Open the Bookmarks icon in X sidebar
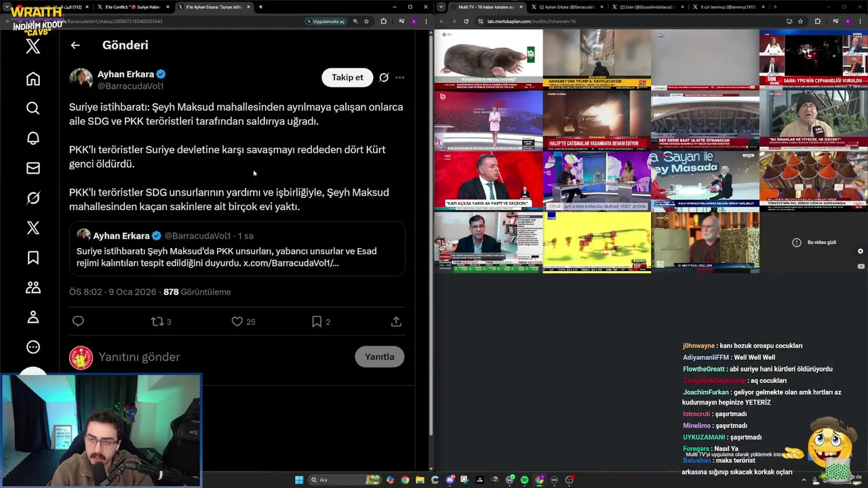This screenshot has height=488, width=868. [x=33, y=258]
